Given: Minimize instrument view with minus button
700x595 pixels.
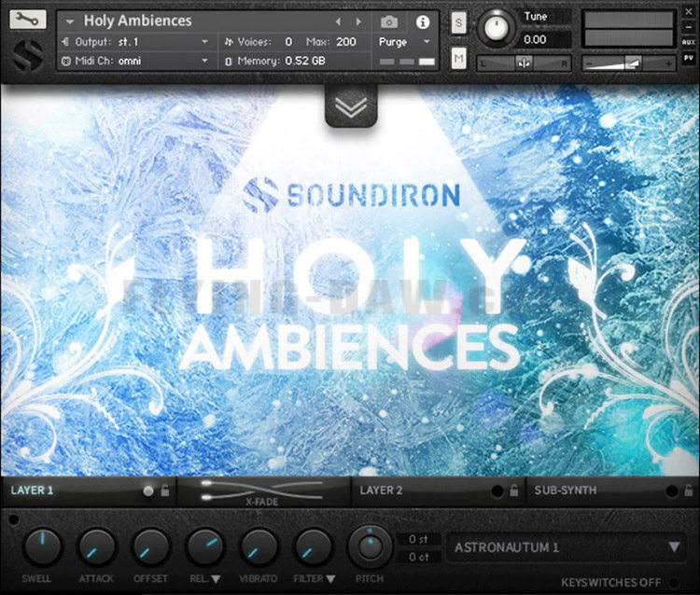Looking at the screenshot, I should [x=689, y=27].
